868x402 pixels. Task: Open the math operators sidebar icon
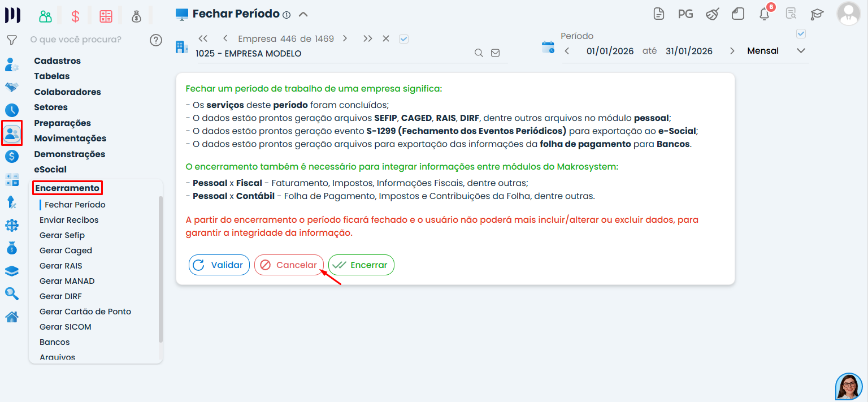(x=12, y=180)
